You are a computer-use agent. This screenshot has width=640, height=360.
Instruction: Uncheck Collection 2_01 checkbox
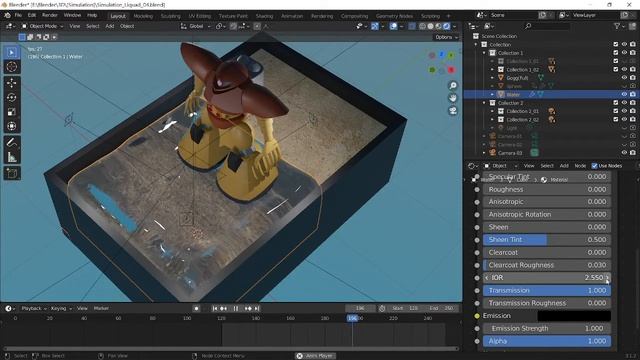coord(616,111)
